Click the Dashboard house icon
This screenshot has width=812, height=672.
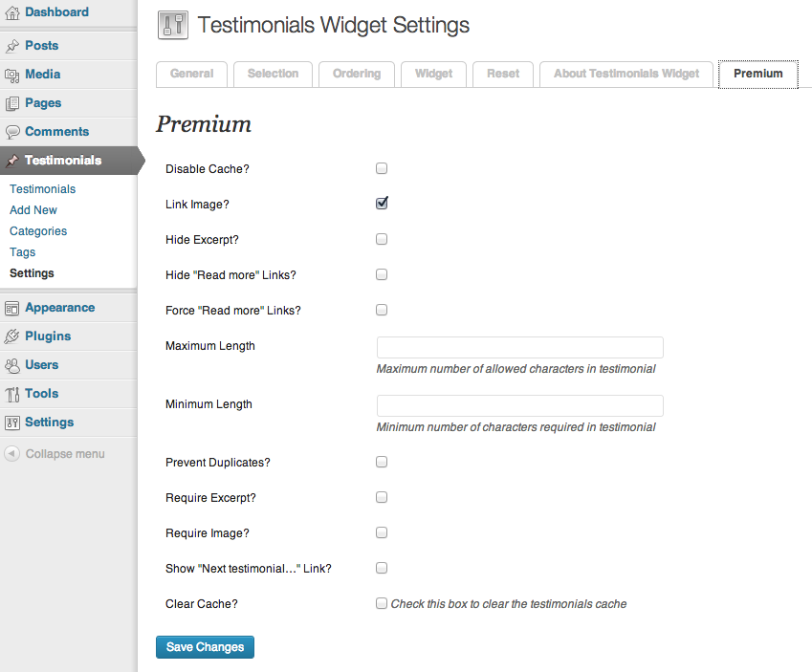click(11, 13)
